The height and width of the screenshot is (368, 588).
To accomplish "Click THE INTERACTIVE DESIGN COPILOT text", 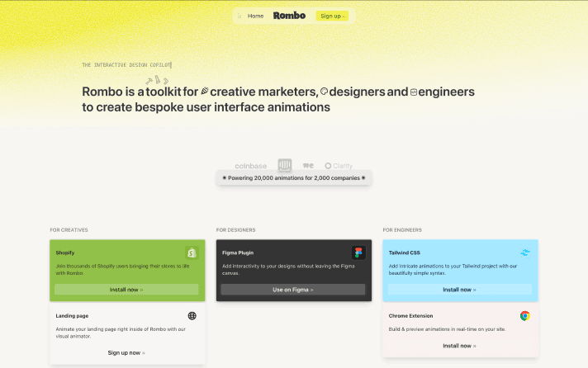I will pos(126,65).
